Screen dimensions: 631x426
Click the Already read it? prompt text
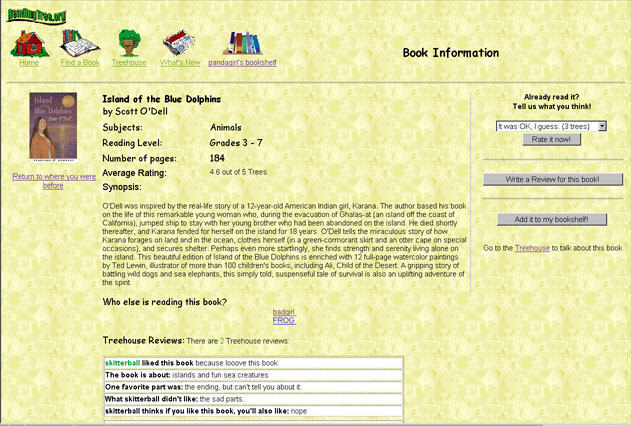pyautogui.click(x=551, y=97)
